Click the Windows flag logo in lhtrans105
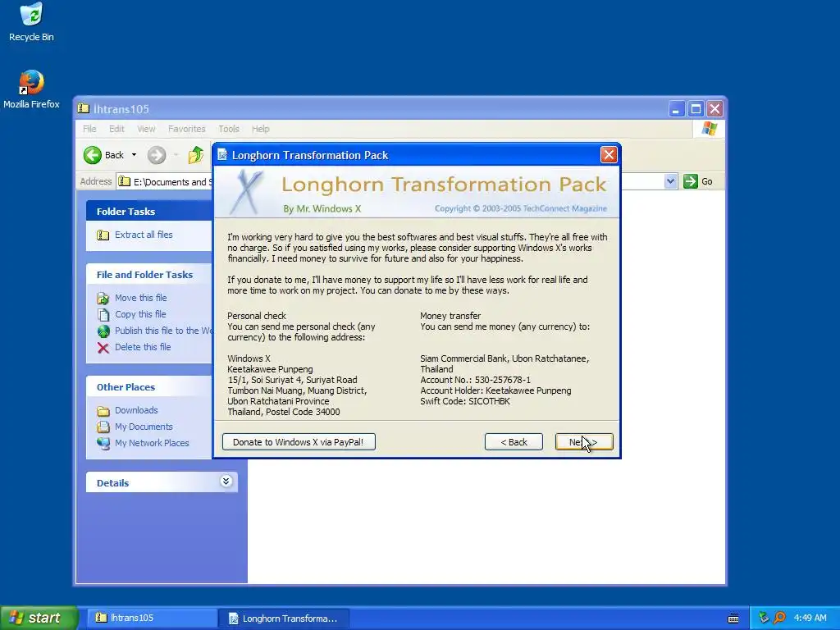 click(x=710, y=129)
